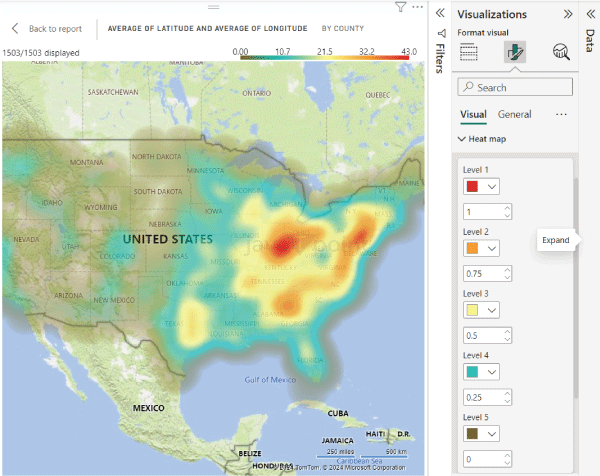The width and height of the screenshot is (600, 476).
Task: Open the visual filter funnel icon
Action: point(400,7)
